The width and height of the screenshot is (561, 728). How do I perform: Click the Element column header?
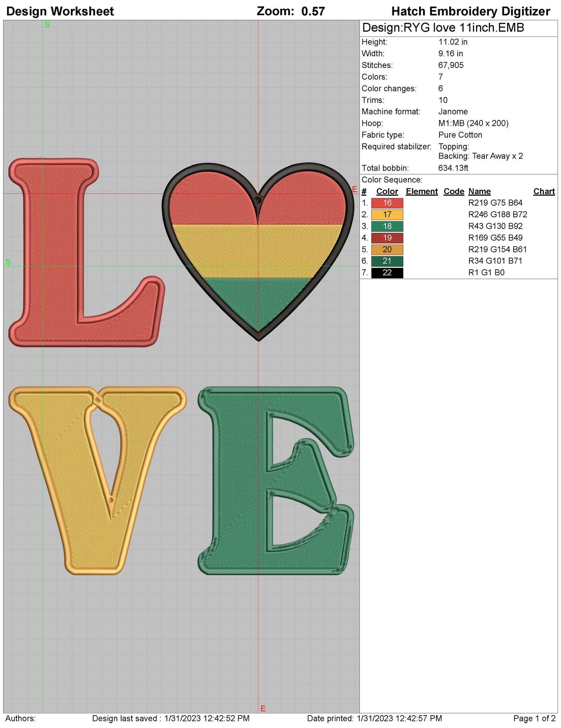(421, 191)
